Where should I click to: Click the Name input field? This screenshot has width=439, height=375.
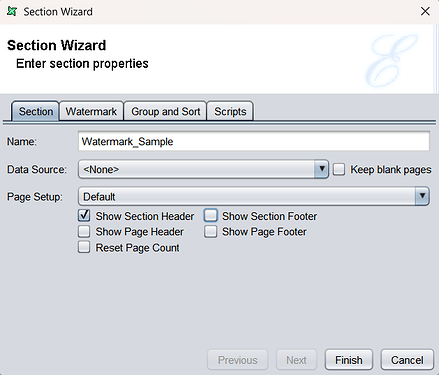pyautogui.click(x=254, y=141)
